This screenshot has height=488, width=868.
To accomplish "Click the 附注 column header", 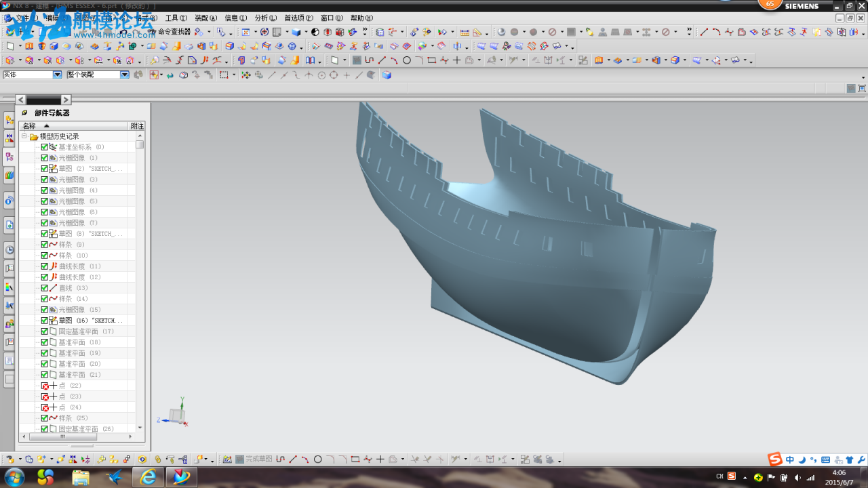I will coord(137,125).
